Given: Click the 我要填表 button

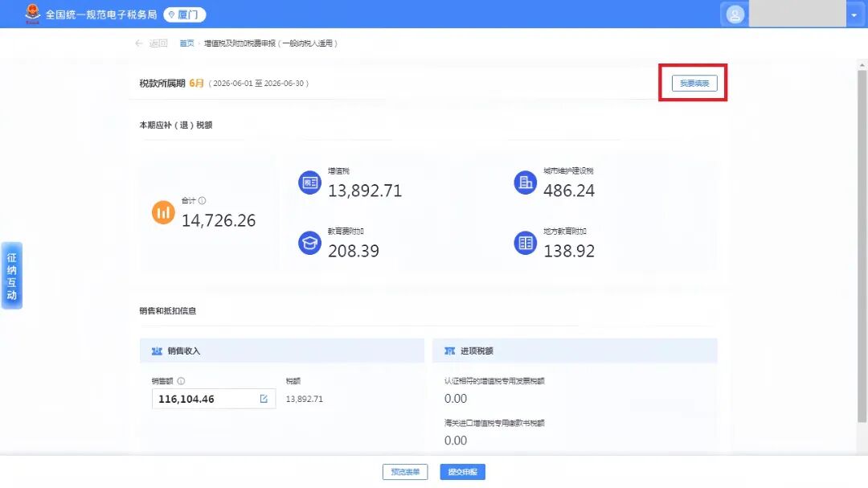Looking at the screenshot, I should coord(694,83).
